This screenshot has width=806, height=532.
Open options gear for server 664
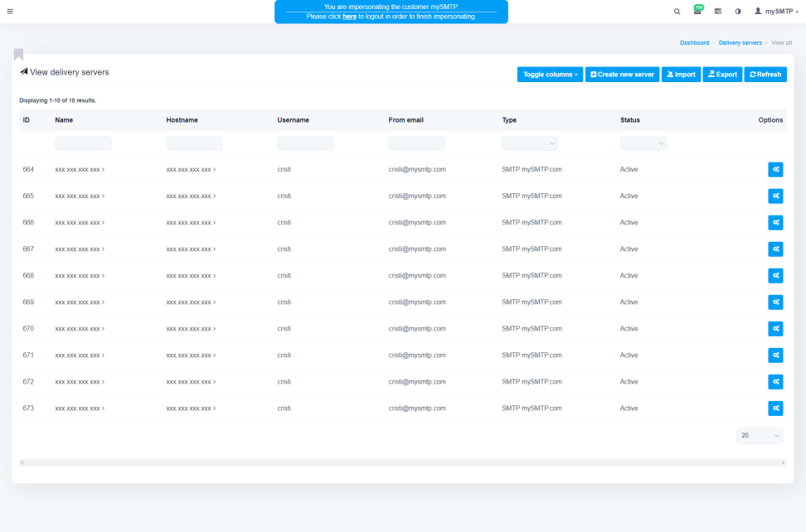point(775,170)
